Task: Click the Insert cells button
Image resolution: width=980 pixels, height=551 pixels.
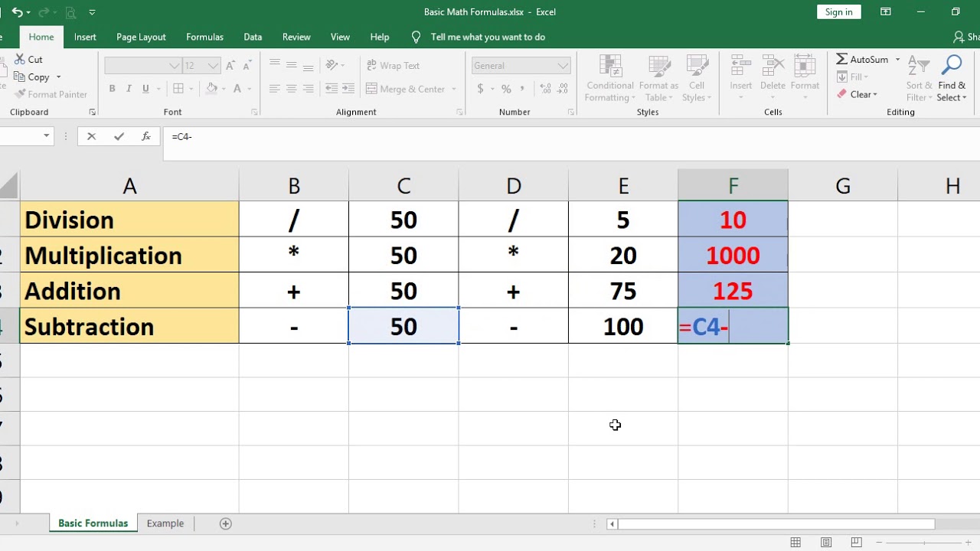Action: pyautogui.click(x=740, y=78)
